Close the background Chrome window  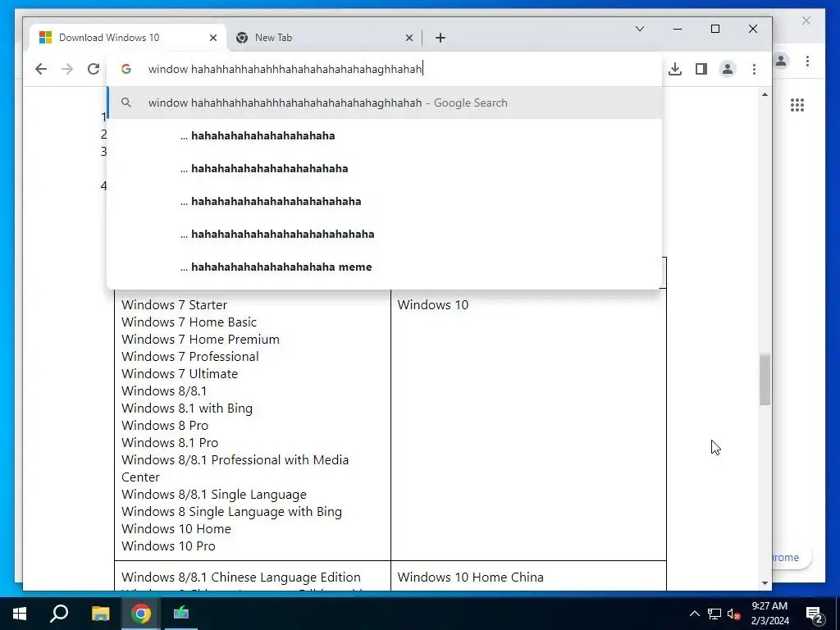806,21
